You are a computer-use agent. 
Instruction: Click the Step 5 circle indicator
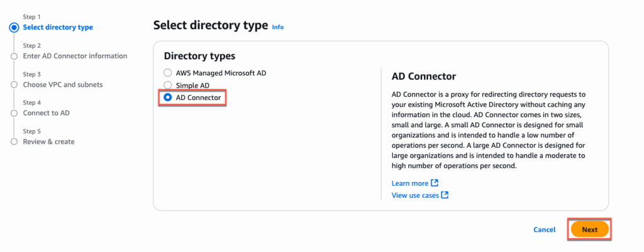coord(14,142)
